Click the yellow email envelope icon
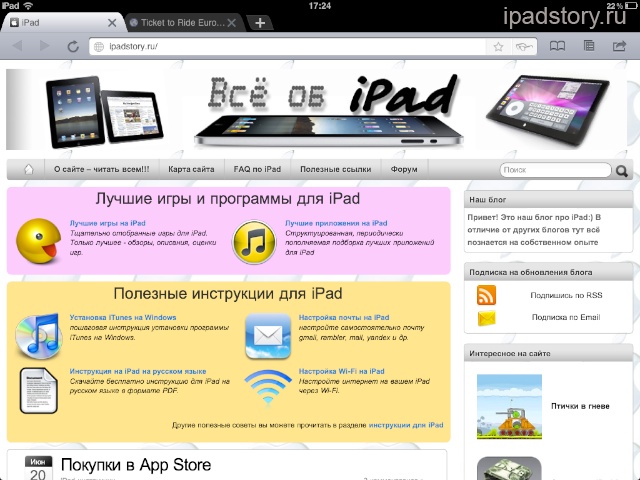Screen dimensions: 640x480 [487, 318]
